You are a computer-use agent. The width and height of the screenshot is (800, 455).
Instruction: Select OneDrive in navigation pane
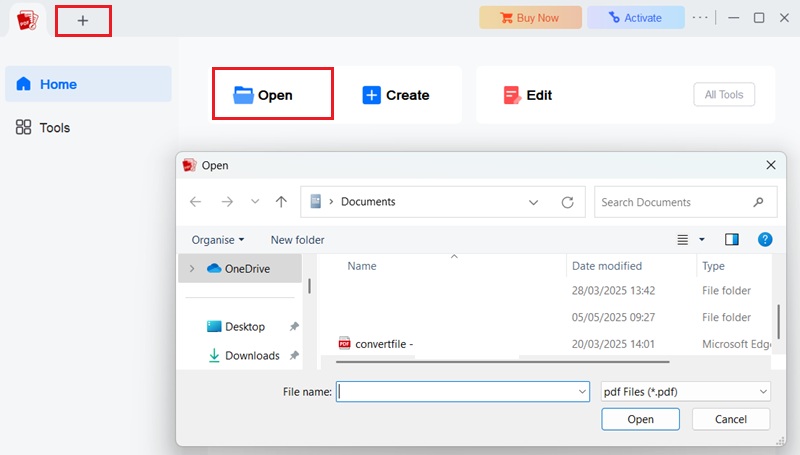click(x=240, y=269)
